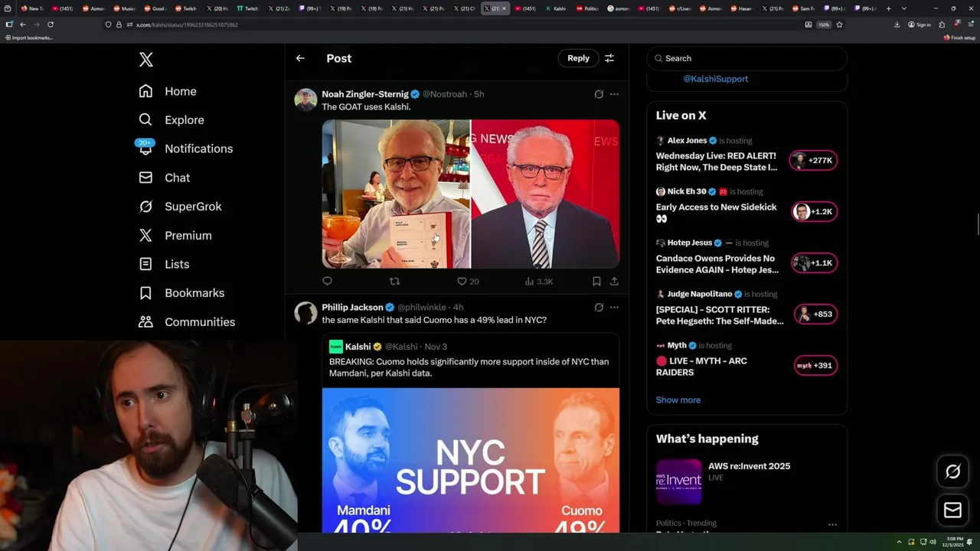
Task: Share Noah's post
Action: coord(614,282)
